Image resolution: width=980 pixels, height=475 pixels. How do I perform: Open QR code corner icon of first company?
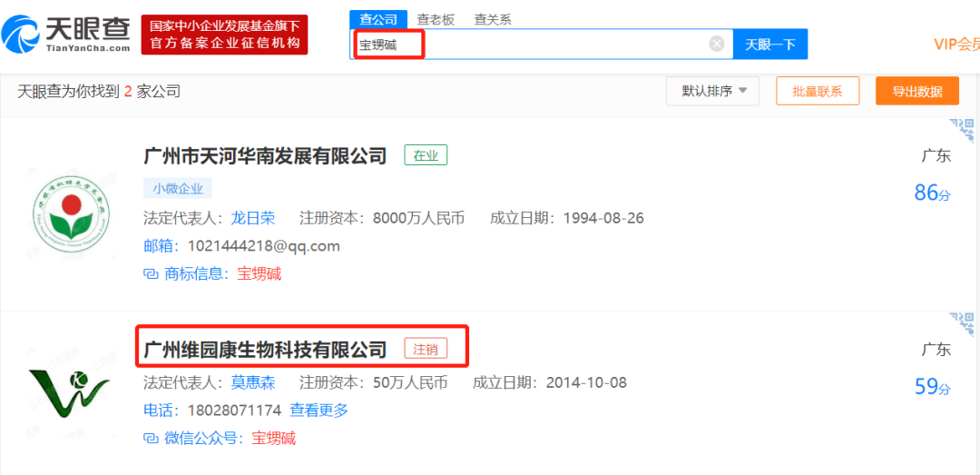(x=963, y=132)
